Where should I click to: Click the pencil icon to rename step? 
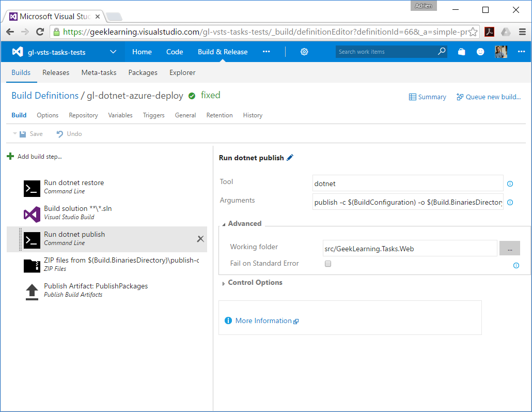[x=290, y=158]
